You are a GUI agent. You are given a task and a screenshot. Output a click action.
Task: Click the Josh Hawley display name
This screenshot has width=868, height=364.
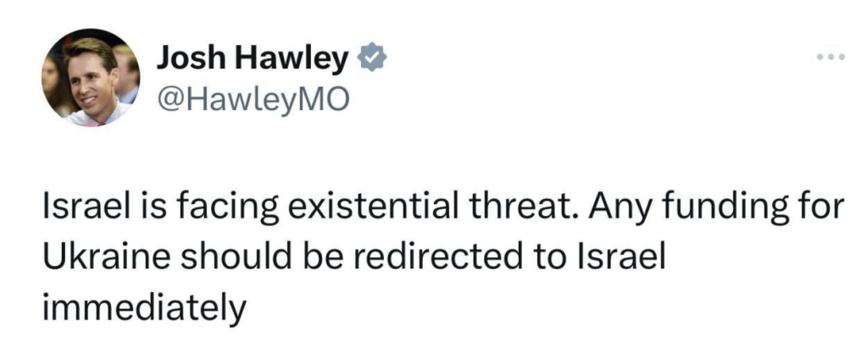click(x=253, y=58)
